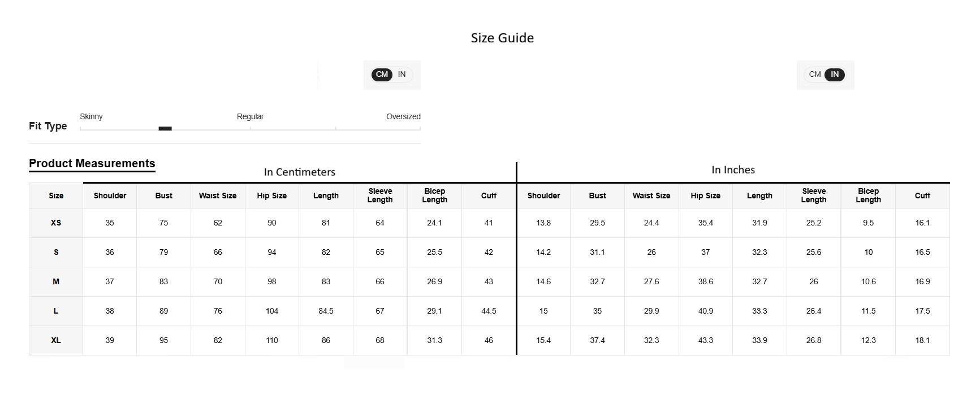Click the In Inches table heading
Screen dimensions: 980x395
733,170
